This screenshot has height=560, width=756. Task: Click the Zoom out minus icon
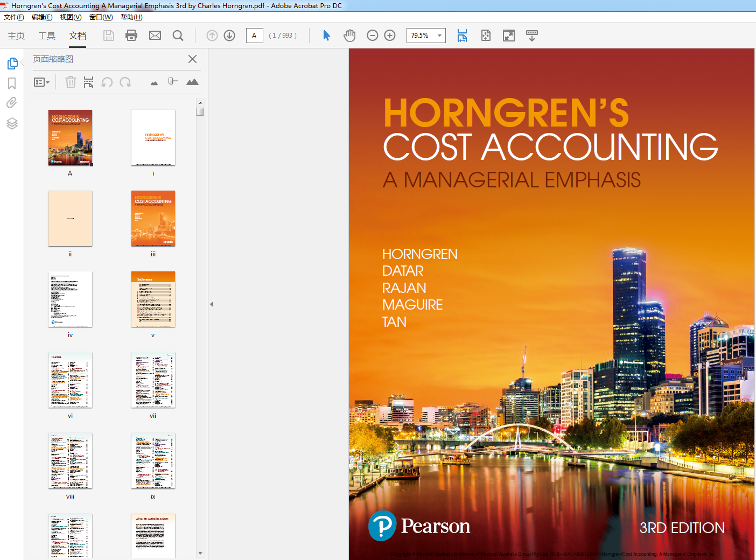tap(372, 36)
